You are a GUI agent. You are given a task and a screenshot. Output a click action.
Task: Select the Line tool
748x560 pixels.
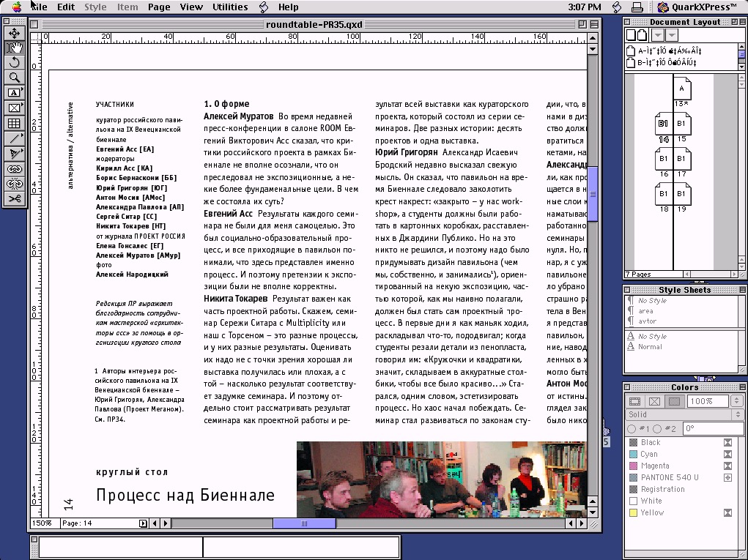point(15,138)
